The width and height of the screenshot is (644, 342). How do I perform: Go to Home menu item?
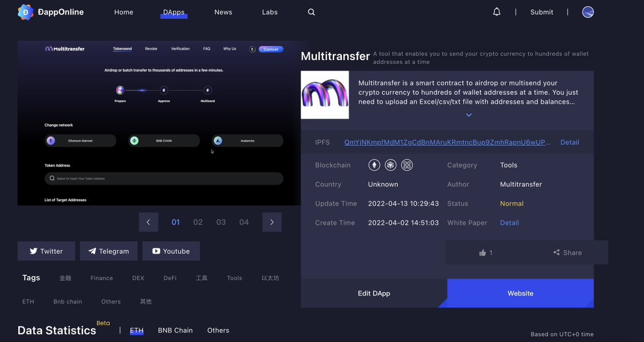coord(123,12)
